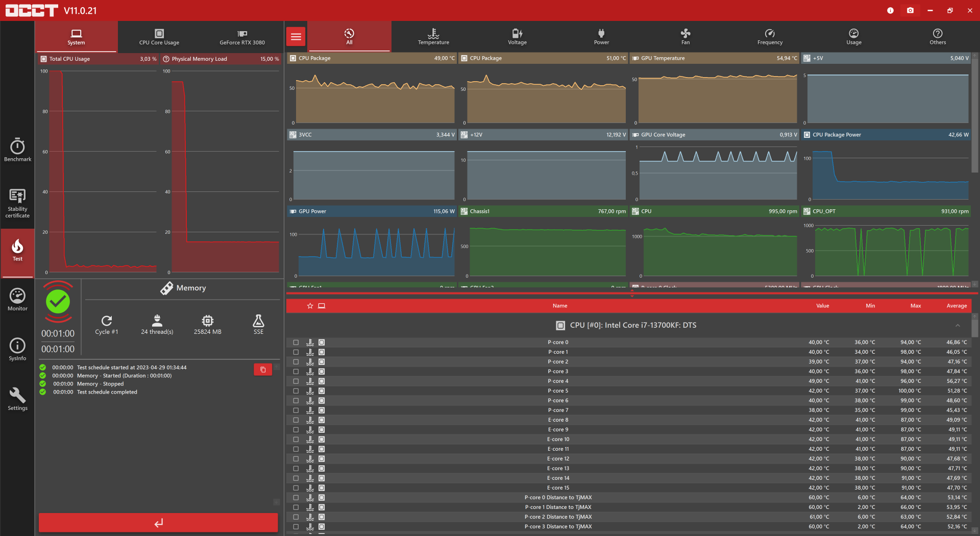Collapse the CPU [#0] DTS sensor group
Screen dimensions: 980x536
point(958,326)
